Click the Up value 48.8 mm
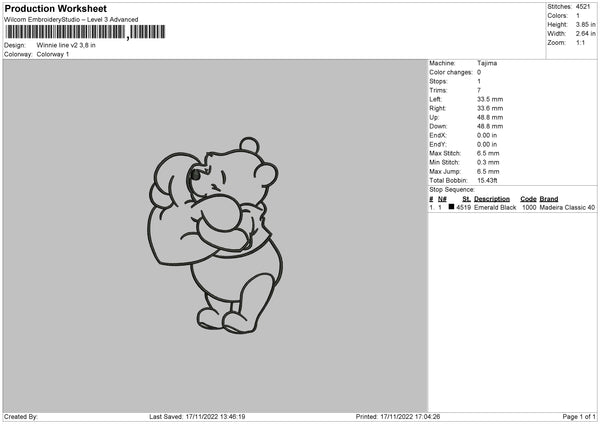600x424 pixels. pos(490,117)
